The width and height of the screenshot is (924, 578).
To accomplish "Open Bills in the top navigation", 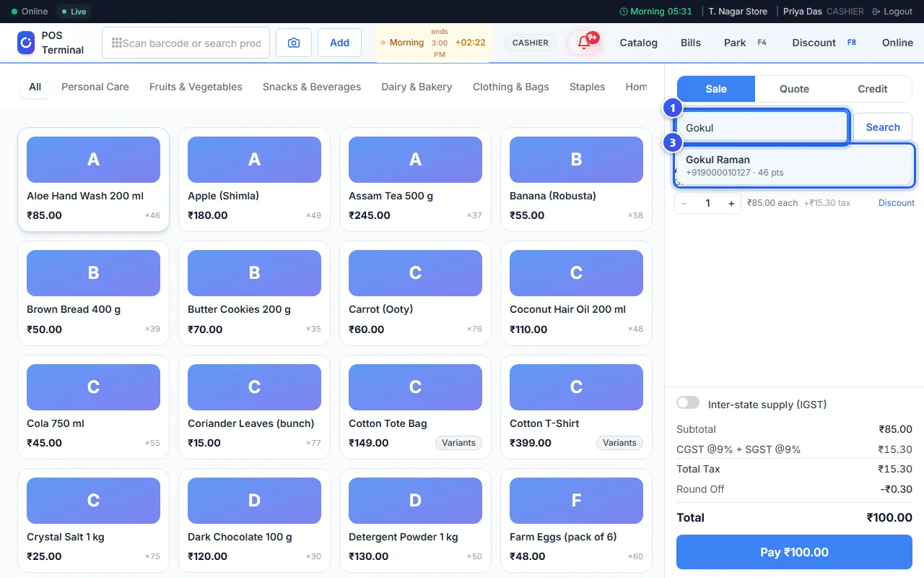I will 691,43.
